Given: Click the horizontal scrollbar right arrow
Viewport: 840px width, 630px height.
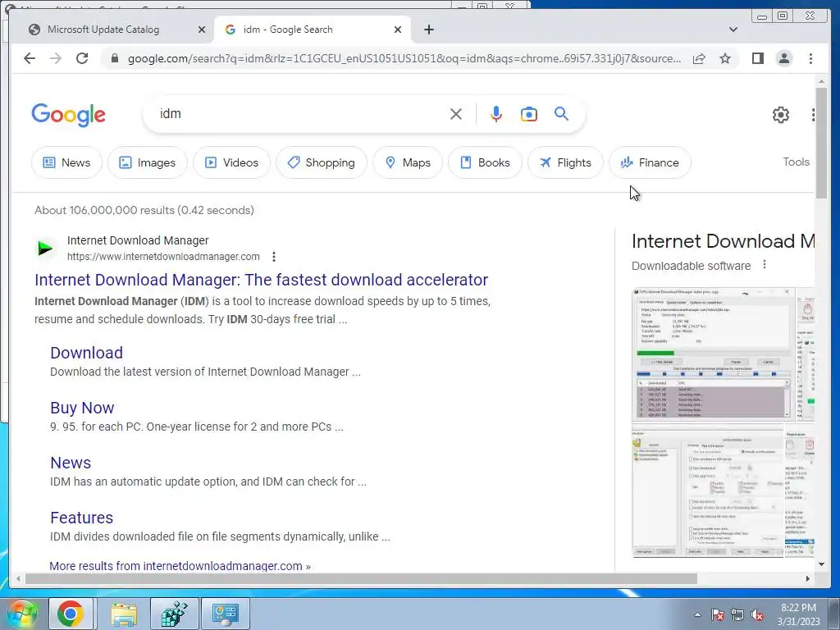Looking at the screenshot, I should tap(808, 578).
